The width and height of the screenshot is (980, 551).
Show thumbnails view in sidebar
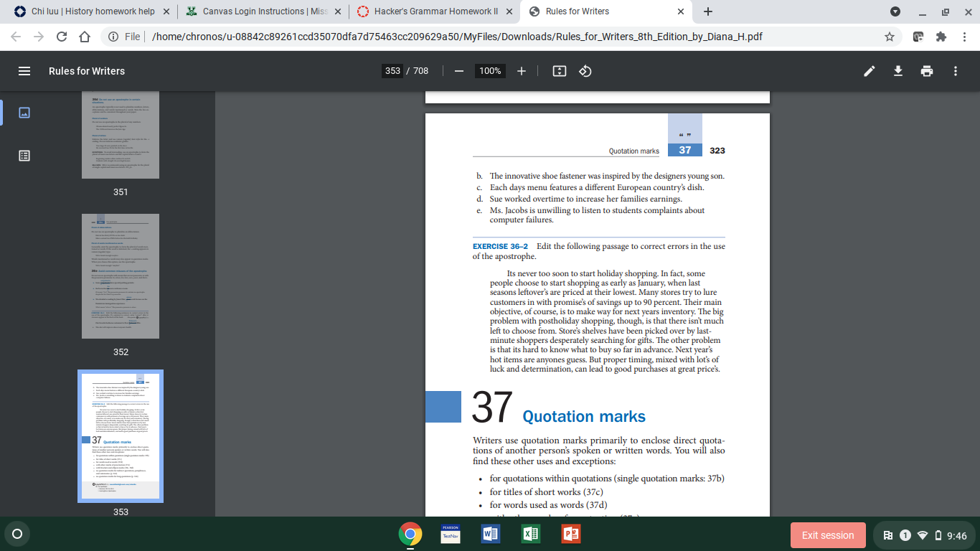(x=24, y=113)
